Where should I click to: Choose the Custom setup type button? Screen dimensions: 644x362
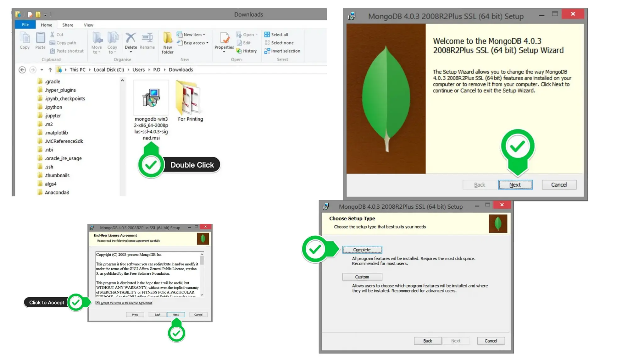coord(362,277)
